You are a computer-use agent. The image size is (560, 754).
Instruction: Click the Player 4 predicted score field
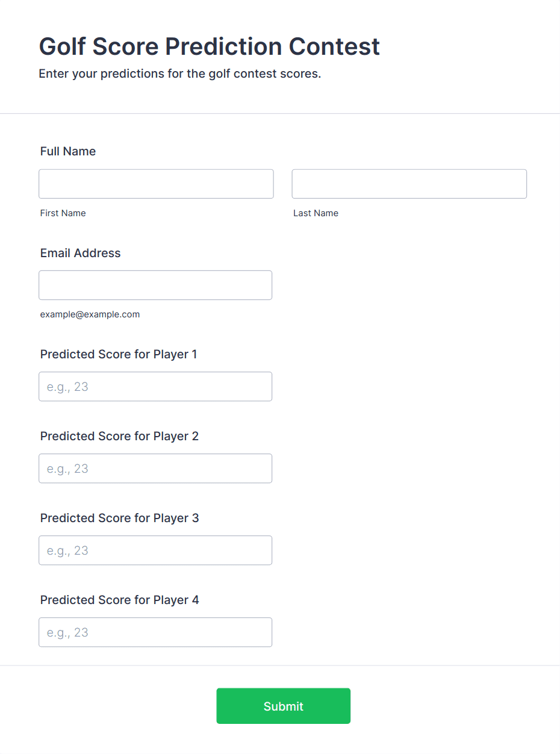pyautogui.click(x=155, y=632)
